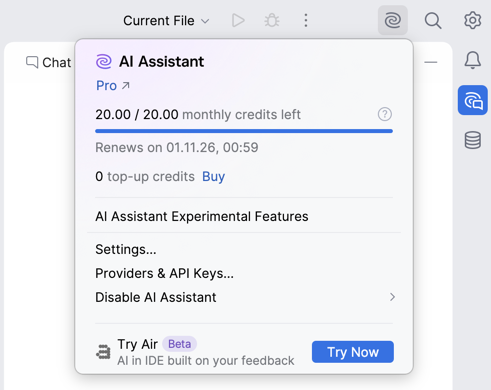491x390 pixels.
Task: Click the Chat speech bubble icon
Action: coord(32,62)
